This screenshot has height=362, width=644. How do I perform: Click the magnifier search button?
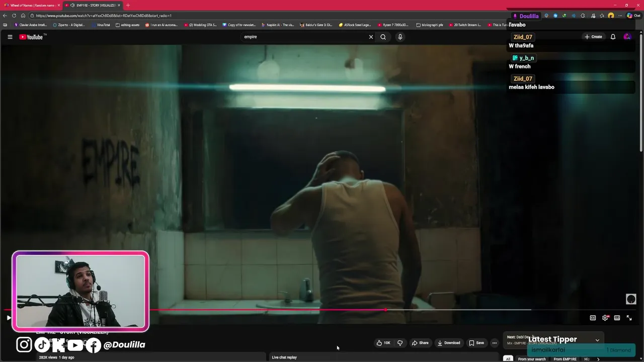pos(383,37)
